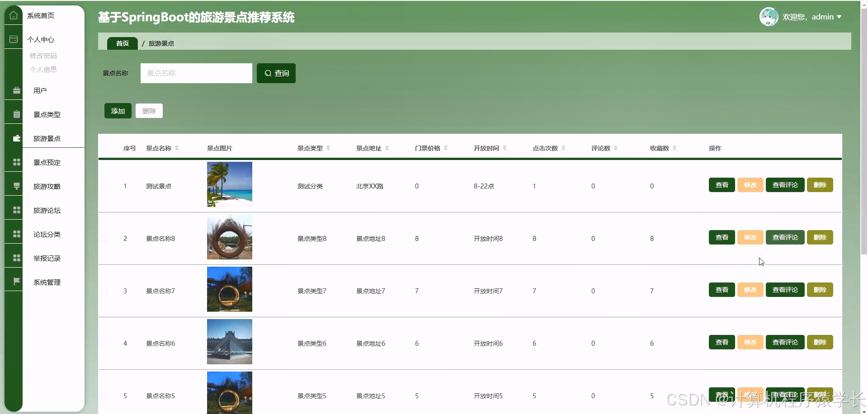Check the select-all checkbox in table header
The width and height of the screenshot is (868, 414).
click(104, 148)
